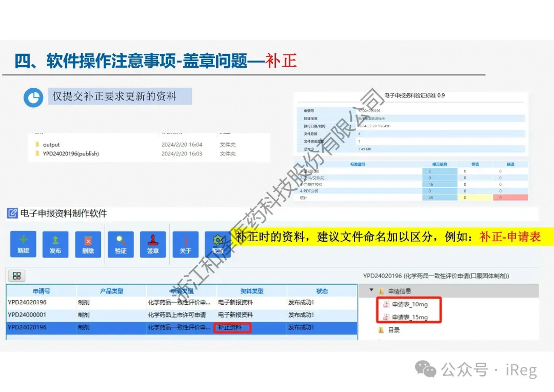This screenshot has width=554, height=392.
Task: Click the blue clock icon beside 仅提交补正要求更新的资料
Action: pos(33,97)
